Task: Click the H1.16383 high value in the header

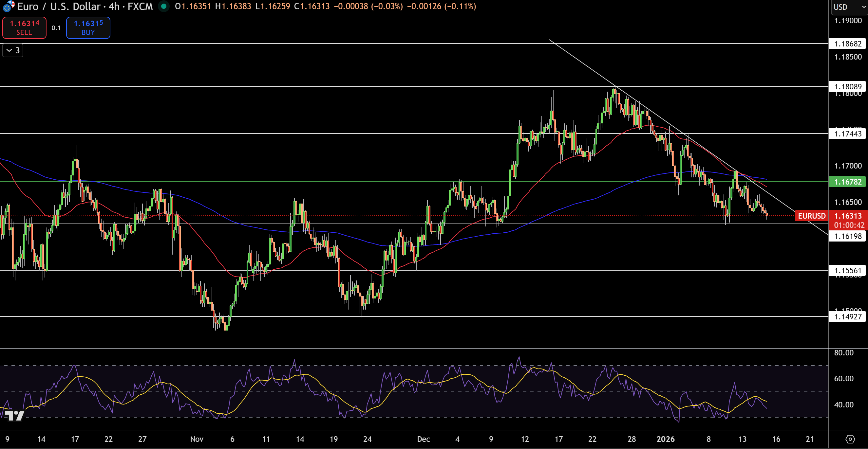Action: pos(233,7)
